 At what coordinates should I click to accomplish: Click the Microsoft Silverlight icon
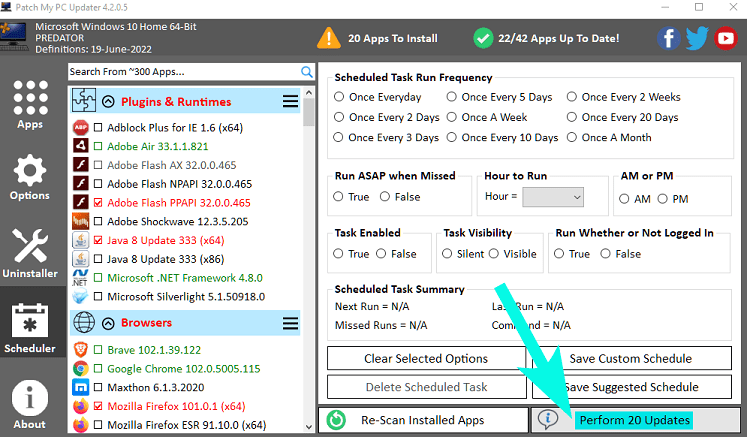81,296
